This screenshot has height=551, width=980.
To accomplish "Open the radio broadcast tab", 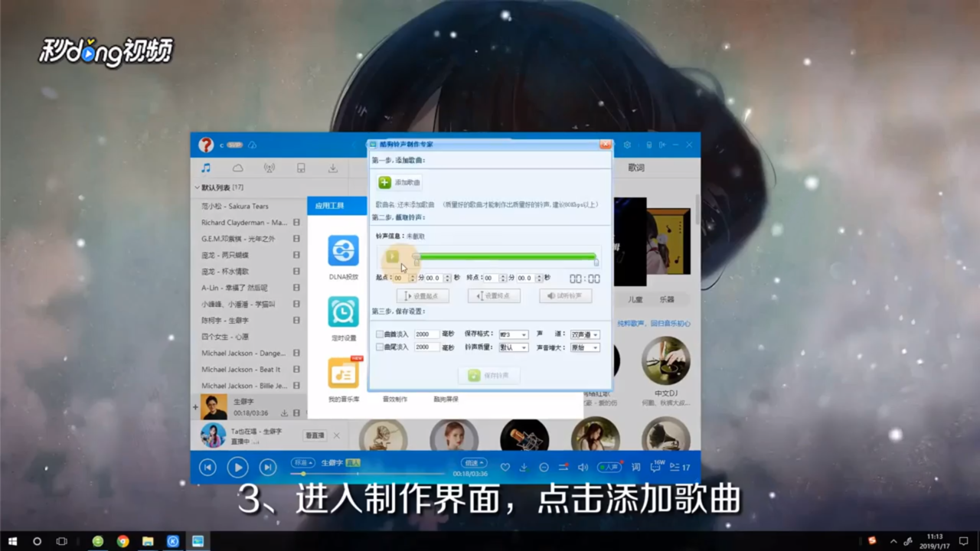I will [269, 168].
